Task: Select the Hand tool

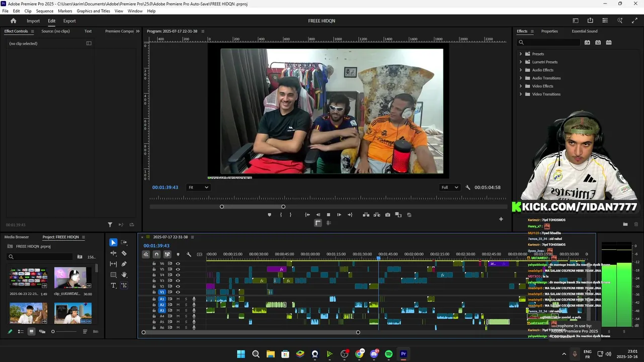Action: click(x=124, y=275)
